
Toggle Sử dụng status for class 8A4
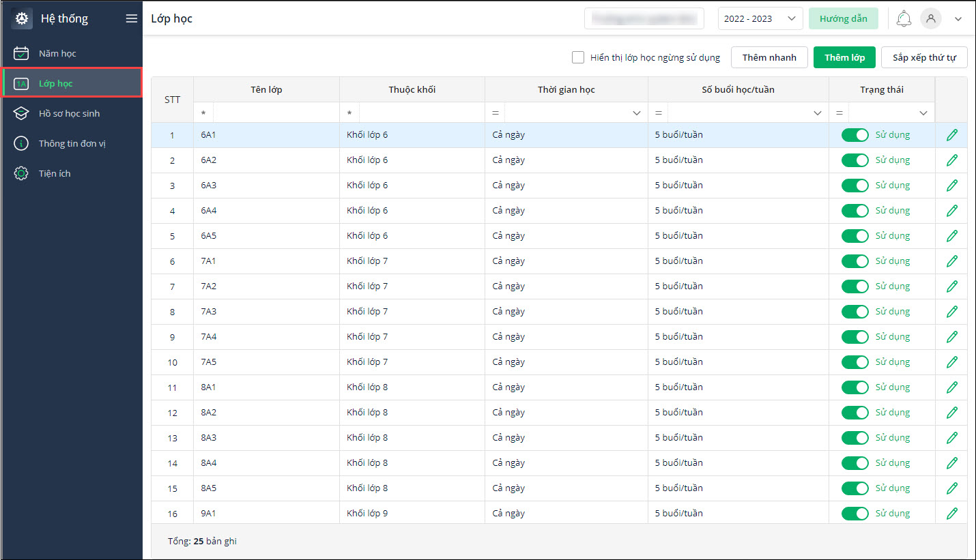855,463
